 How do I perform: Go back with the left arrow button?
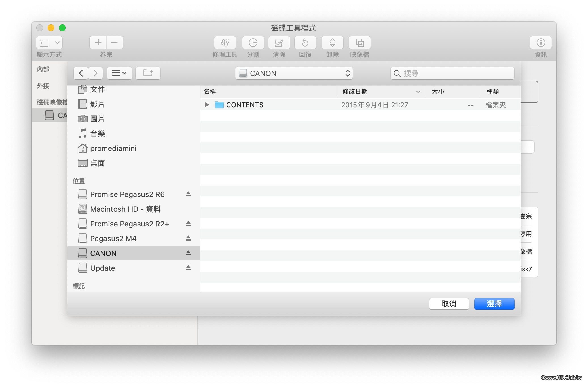point(81,73)
